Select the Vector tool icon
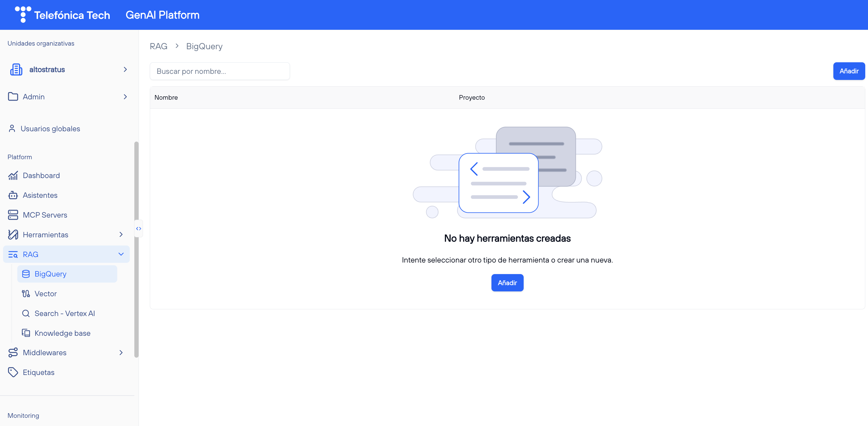Screen dimensions: 868x426 click(26, 293)
